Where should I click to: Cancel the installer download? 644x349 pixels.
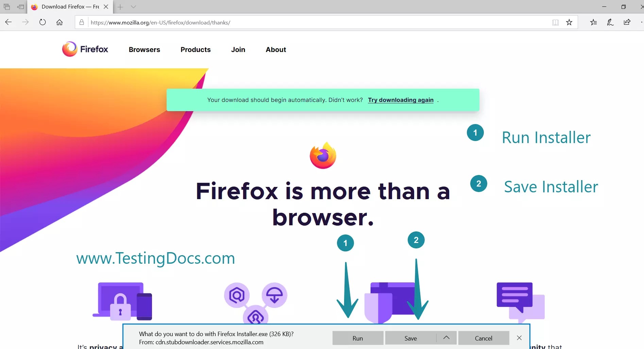click(483, 338)
